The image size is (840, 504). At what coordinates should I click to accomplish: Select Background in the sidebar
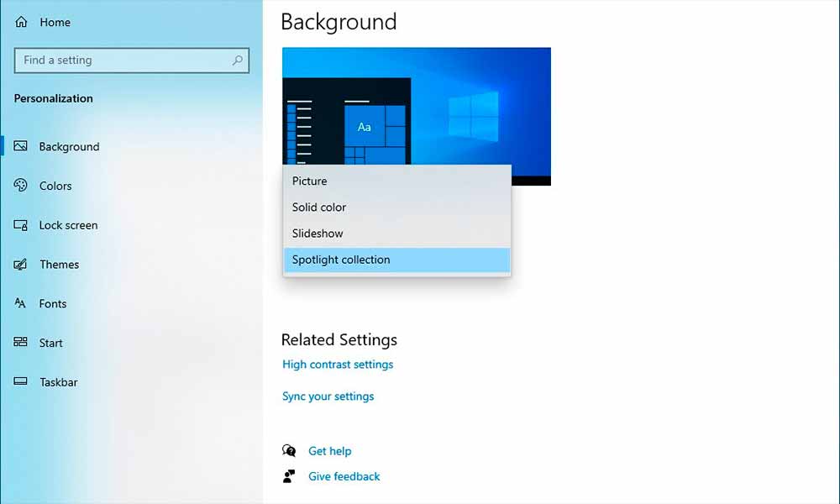67,146
